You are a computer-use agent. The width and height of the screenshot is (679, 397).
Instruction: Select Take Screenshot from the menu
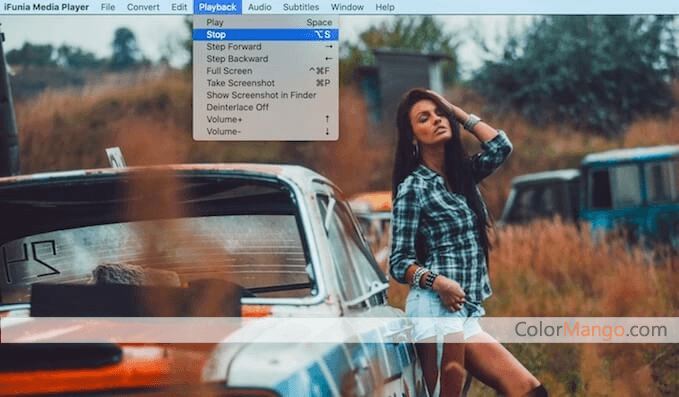pyautogui.click(x=265, y=83)
